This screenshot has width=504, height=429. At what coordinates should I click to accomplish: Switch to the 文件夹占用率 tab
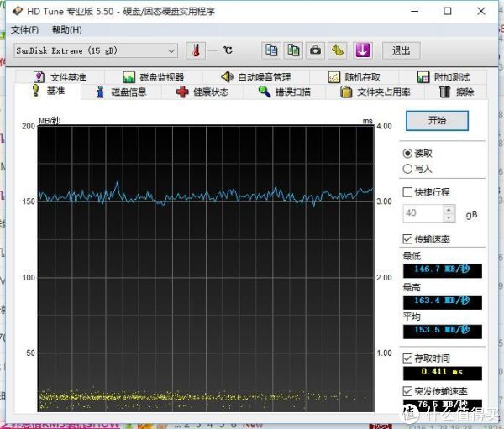coord(375,92)
